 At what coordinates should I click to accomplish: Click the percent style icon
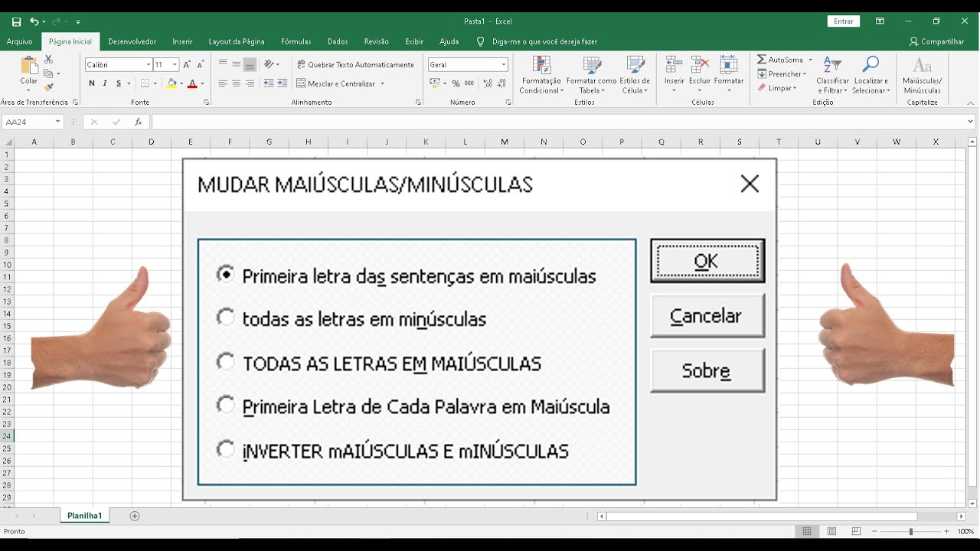pyautogui.click(x=456, y=83)
